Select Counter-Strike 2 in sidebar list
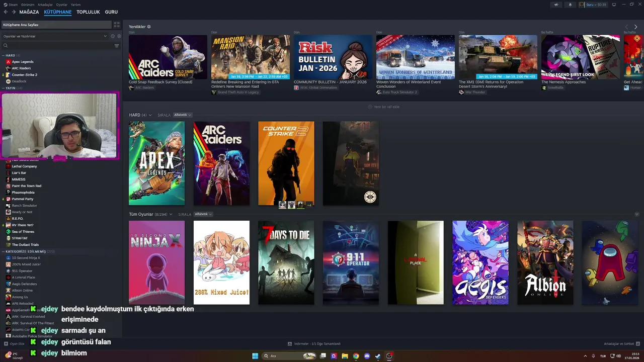644x362 pixels. 25,75
